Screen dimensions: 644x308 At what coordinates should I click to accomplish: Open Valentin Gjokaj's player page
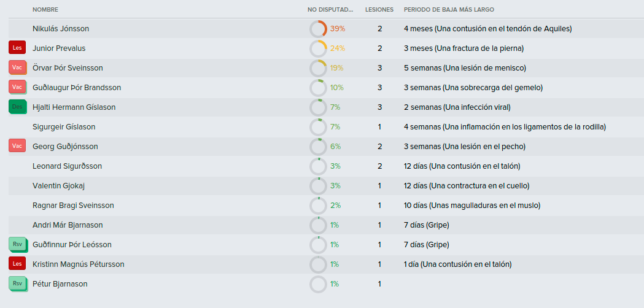pos(58,186)
